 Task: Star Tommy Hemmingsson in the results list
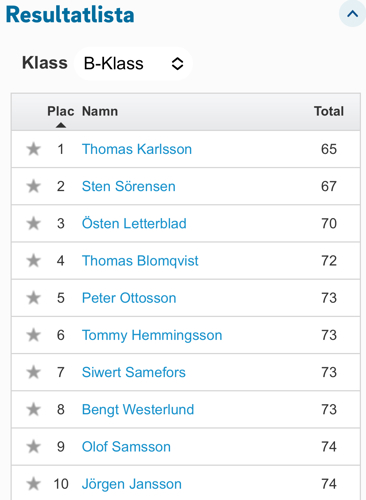33,335
